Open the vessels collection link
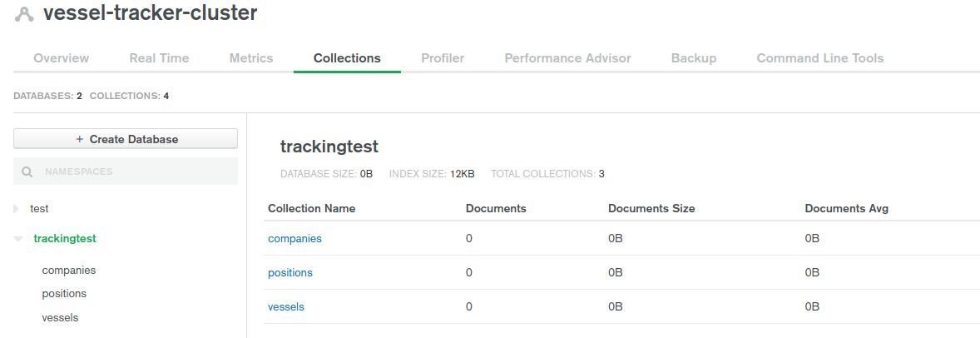Image resolution: width=980 pixels, height=338 pixels. click(x=286, y=307)
